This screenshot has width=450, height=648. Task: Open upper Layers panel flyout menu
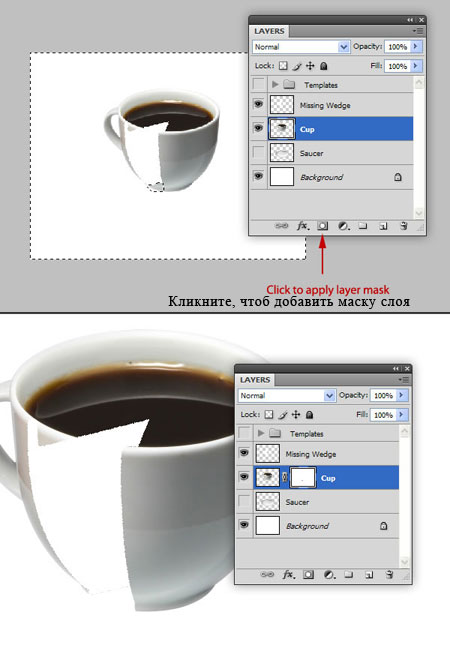pos(418,31)
